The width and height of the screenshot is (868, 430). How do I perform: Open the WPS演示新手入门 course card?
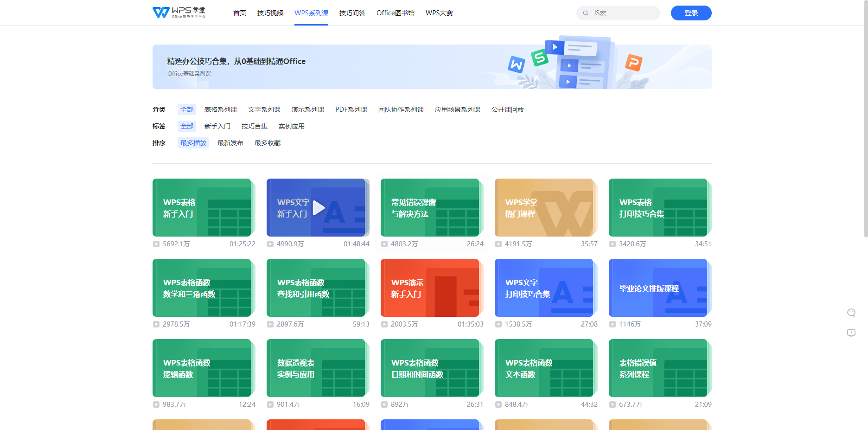(432, 288)
